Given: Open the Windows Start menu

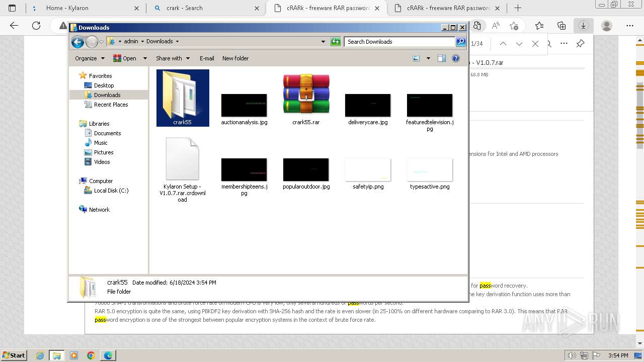Looking at the screenshot, I should [14, 355].
